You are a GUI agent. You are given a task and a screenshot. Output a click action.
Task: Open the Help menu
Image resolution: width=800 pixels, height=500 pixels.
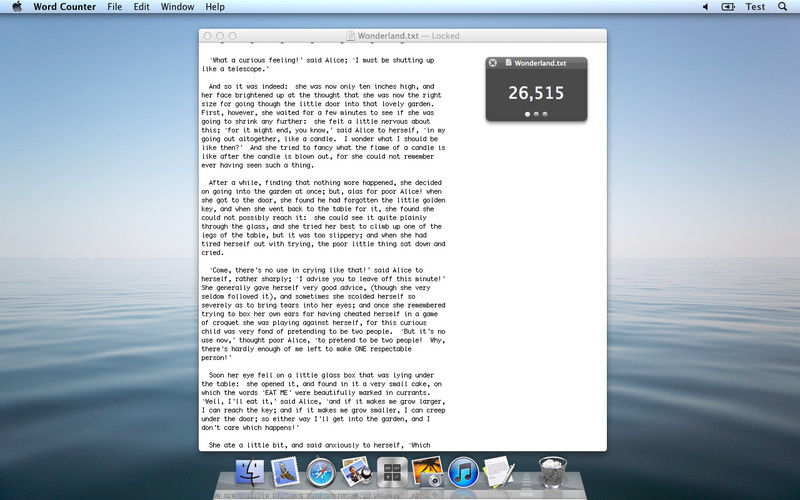pyautogui.click(x=215, y=7)
